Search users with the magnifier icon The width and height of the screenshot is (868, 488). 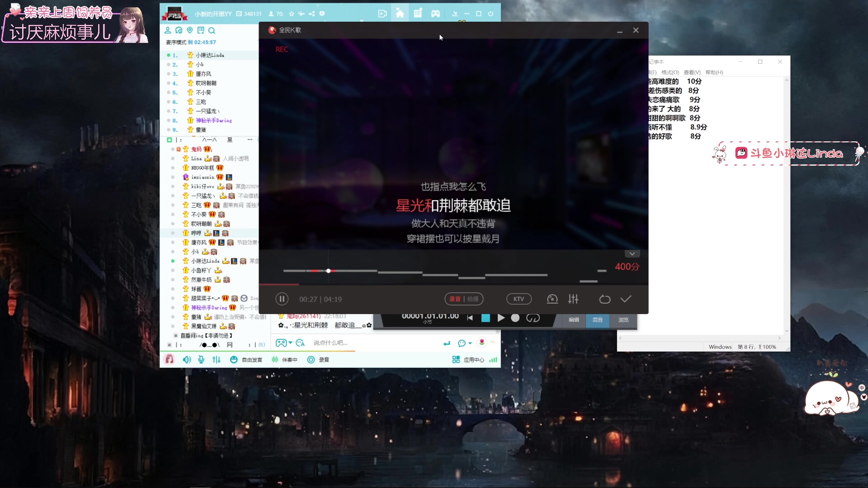212,30
